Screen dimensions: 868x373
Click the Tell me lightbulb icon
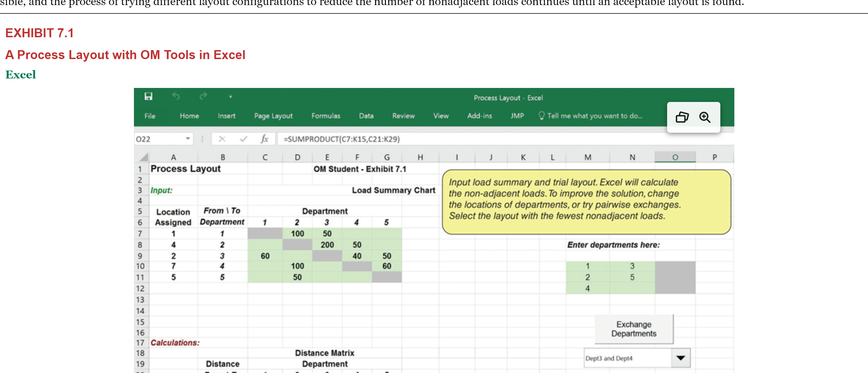[x=542, y=116]
